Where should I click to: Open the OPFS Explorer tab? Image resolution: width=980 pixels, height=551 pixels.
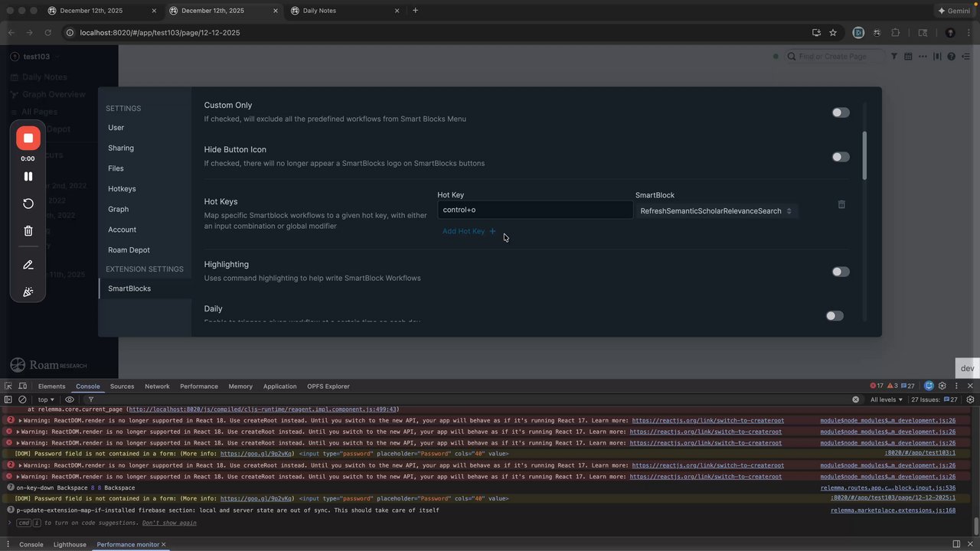[328, 386]
